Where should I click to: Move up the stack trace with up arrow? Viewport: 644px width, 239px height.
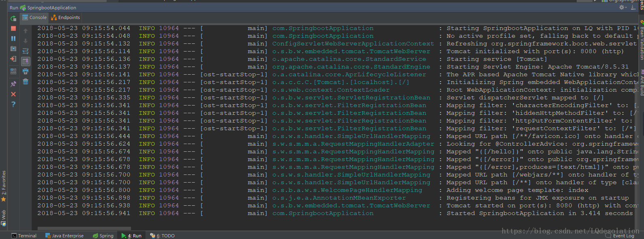point(26,31)
